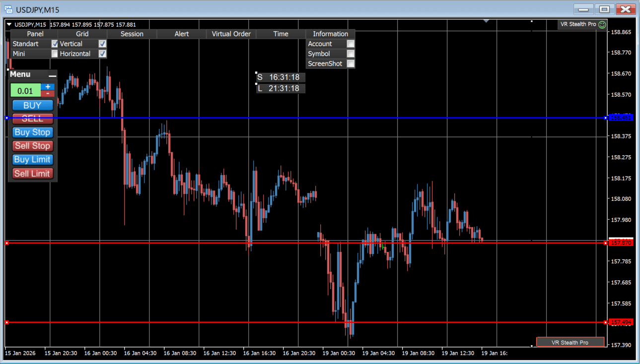Click the blue line's 158.461 price tag

tap(620, 118)
